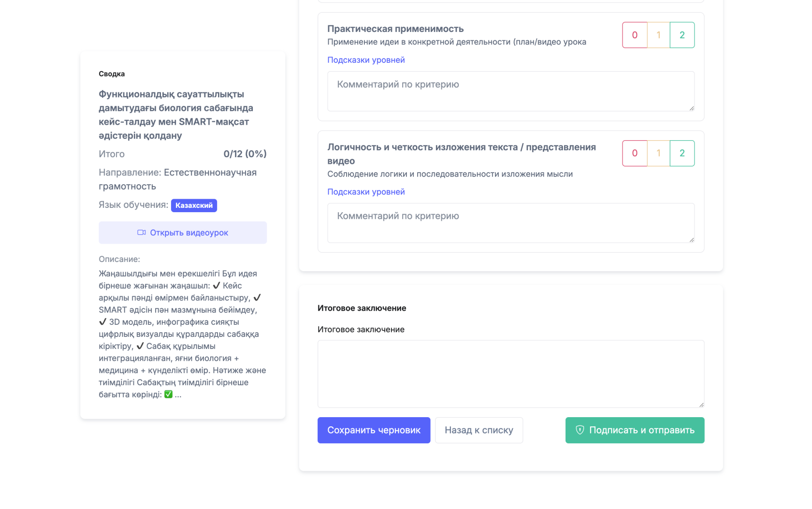Viewport: 812px width, 509px height.
Task: Click the Открыть видеоурок button
Action: pyautogui.click(x=183, y=233)
